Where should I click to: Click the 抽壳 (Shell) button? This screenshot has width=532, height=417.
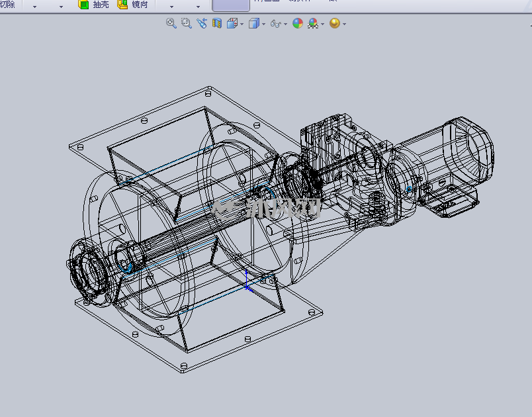click(x=94, y=5)
